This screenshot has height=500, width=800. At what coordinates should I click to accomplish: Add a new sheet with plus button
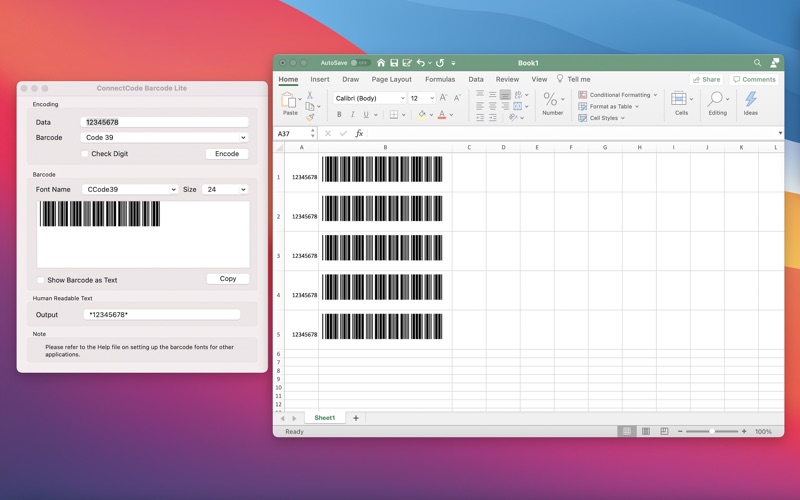pos(356,418)
